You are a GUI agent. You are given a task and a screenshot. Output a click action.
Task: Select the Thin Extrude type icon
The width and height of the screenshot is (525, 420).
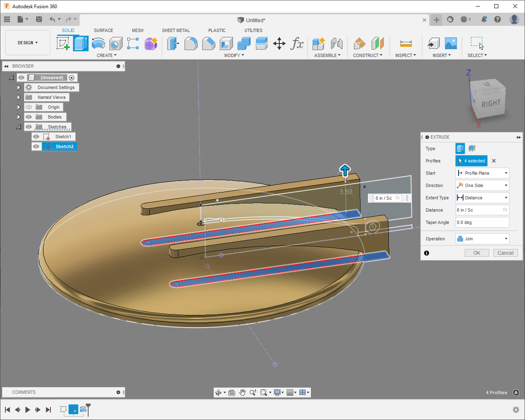pos(472,148)
